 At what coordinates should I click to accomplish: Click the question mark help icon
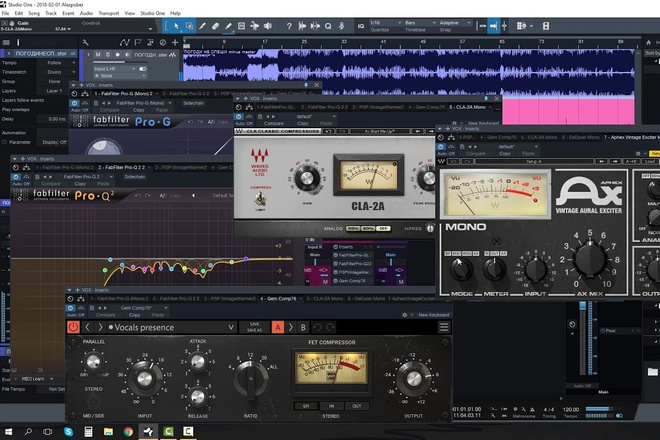click(289, 26)
